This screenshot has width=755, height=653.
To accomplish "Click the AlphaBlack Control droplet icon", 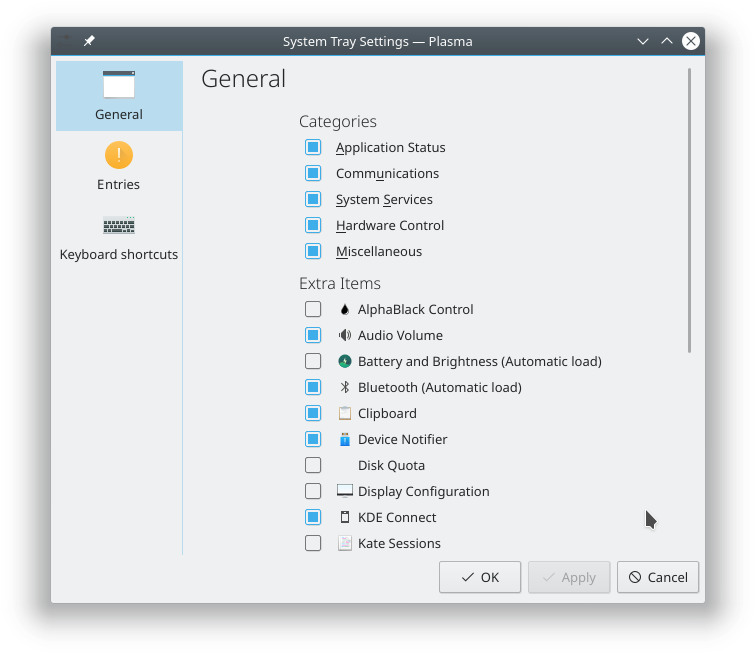I will pos(344,309).
